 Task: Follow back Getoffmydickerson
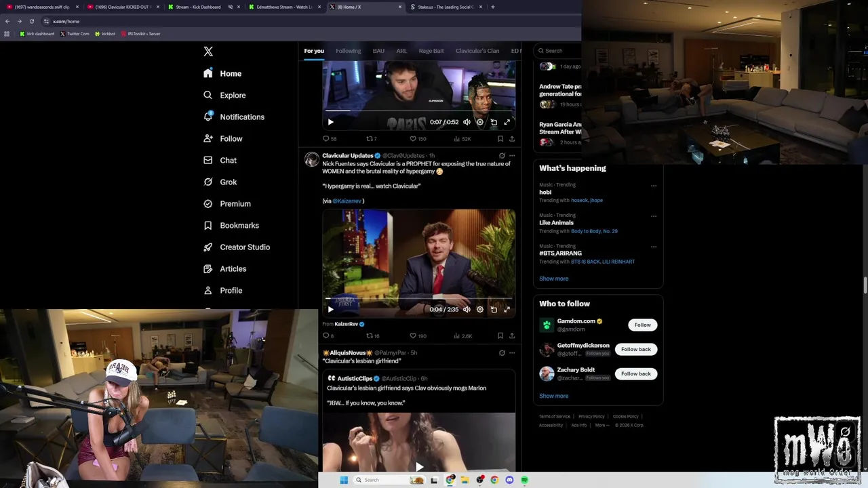[635, 349]
